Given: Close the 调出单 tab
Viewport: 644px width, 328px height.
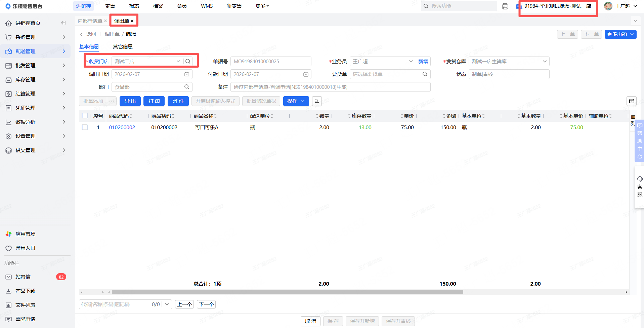Looking at the screenshot, I should 132,21.
